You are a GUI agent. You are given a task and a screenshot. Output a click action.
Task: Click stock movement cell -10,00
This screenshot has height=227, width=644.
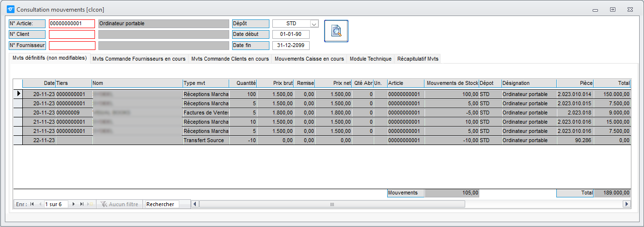click(452, 140)
